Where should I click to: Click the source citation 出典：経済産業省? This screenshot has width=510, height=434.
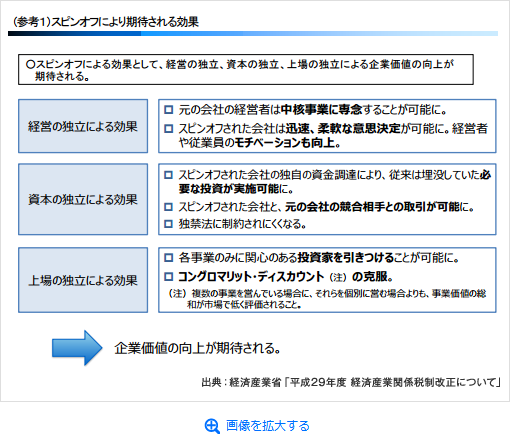tap(351, 382)
